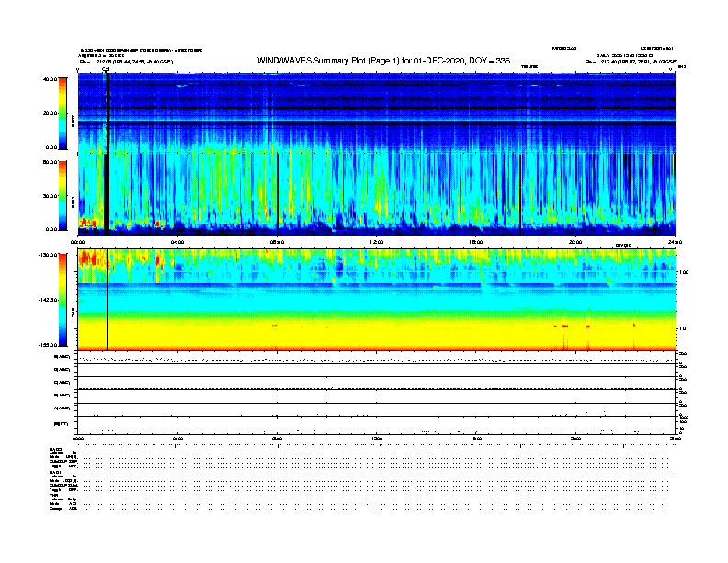This screenshot has width=728, height=563.
Task: Click the TNR spectrogram panel
Action: click(x=377, y=300)
